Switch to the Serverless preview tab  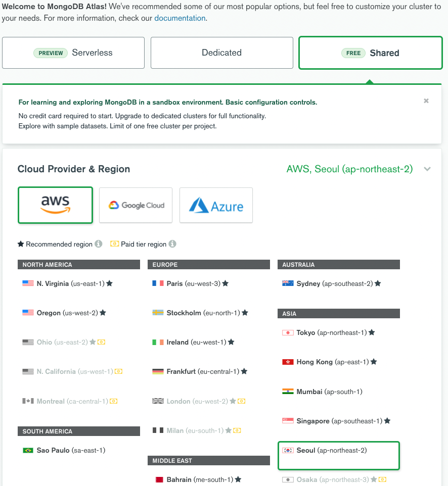click(73, 53)
